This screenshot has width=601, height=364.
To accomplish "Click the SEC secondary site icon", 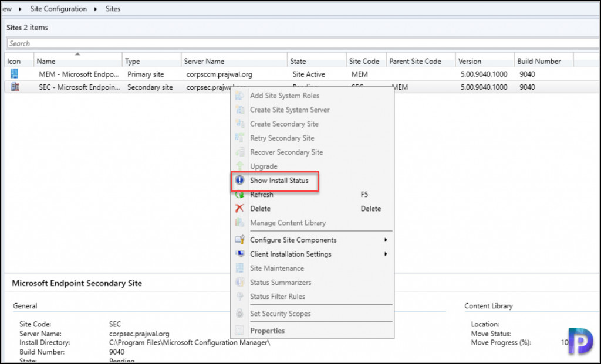I will coord(15,87).
